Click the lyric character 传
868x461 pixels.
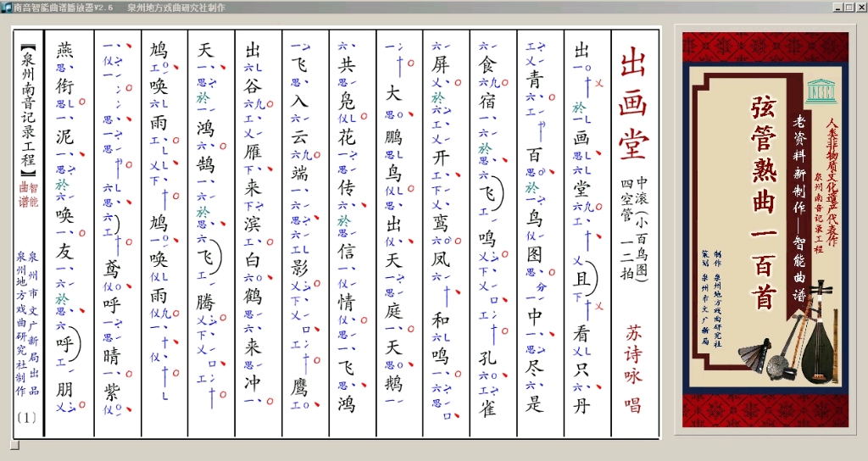347,186
